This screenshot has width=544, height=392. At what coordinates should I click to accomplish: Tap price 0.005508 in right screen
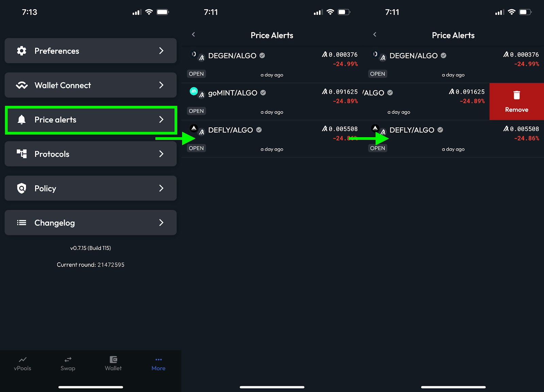point(521,129)
